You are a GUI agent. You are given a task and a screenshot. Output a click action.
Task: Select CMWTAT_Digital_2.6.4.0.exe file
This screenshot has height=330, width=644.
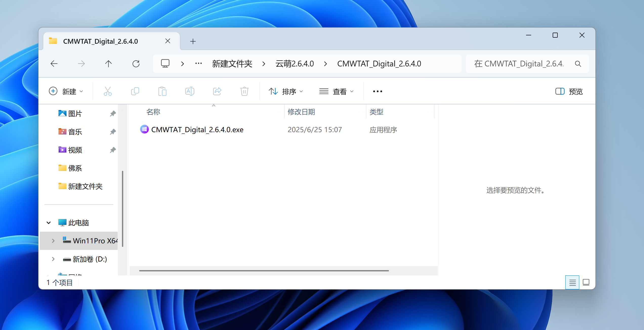click(x=197, y=130)
